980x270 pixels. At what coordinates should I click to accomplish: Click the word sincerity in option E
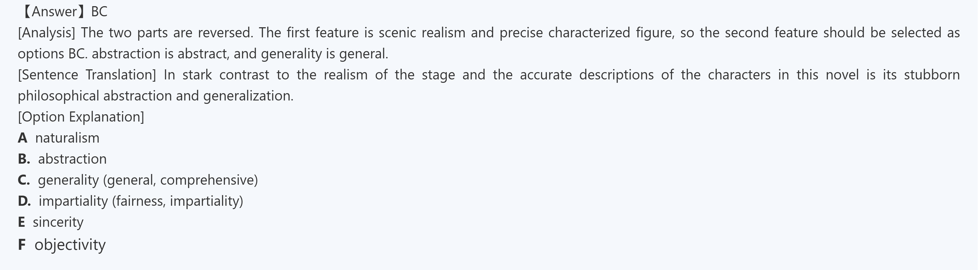pos(58,222)
